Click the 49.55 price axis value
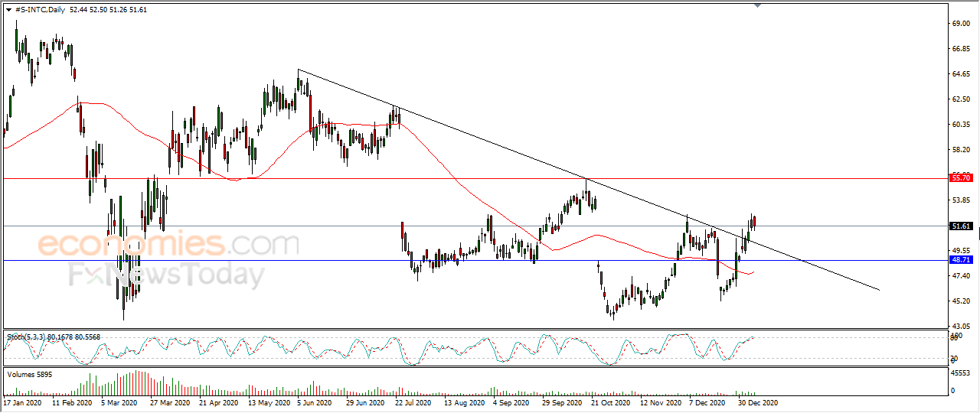The height and width of the screenshot is (413, 980). tap(960, 251)
